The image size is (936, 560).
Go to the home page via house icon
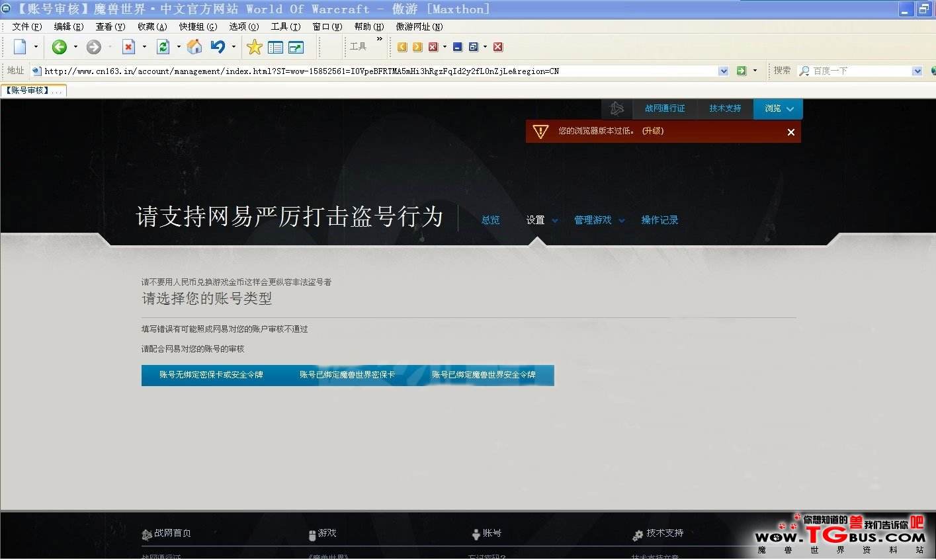(194, 47)
